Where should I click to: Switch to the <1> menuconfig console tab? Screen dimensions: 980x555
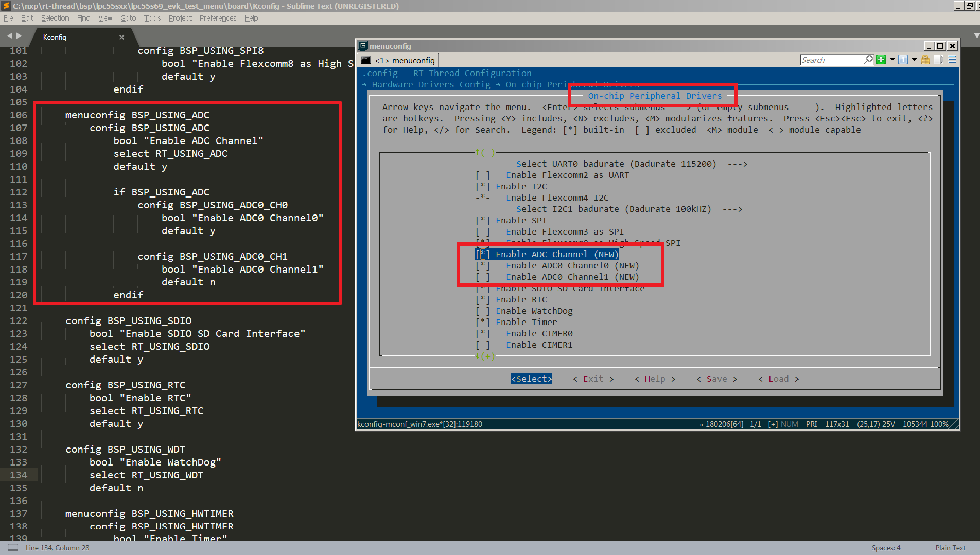coord(398,60)
